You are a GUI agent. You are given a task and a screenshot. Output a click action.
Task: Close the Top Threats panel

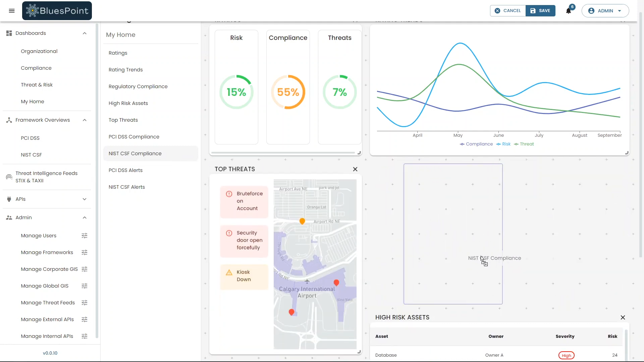355,169
